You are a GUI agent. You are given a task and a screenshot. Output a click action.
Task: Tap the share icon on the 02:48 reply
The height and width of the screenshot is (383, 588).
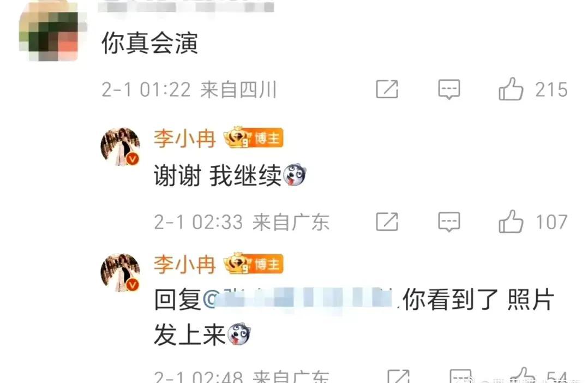[x=398, y=376]
